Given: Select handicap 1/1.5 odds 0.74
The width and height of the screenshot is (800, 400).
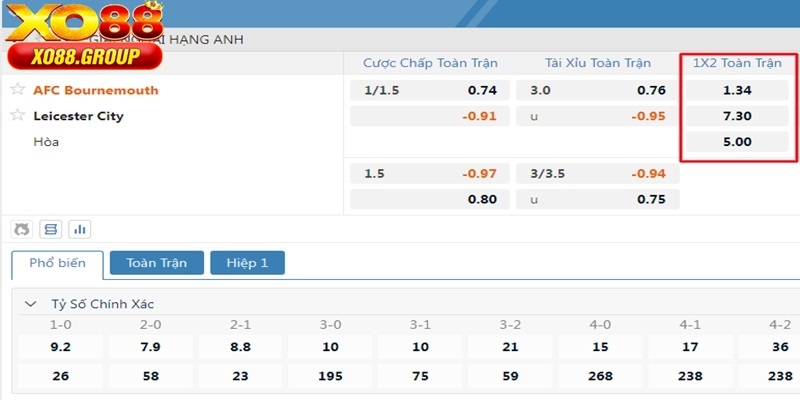Looking at the screenshot, I should 481,90.
